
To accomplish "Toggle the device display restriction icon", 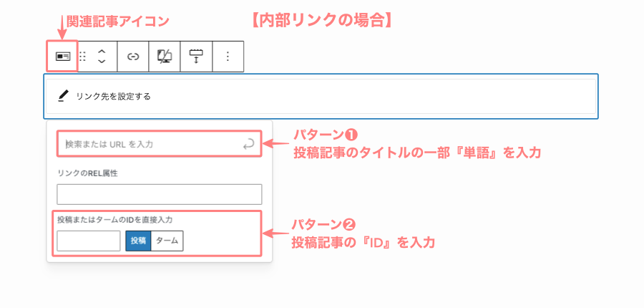I will [165, 57].
